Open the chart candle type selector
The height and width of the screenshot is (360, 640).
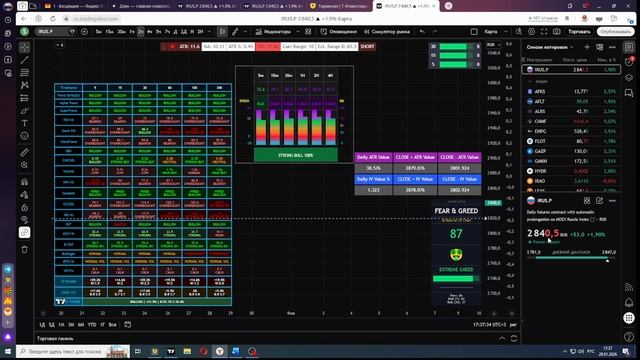(x=222, y=31)
